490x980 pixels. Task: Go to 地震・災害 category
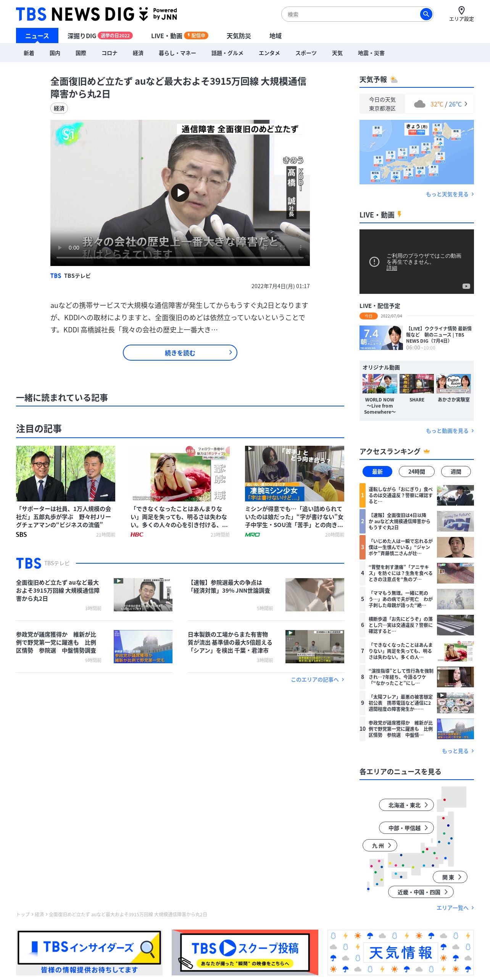click(371, 53)
